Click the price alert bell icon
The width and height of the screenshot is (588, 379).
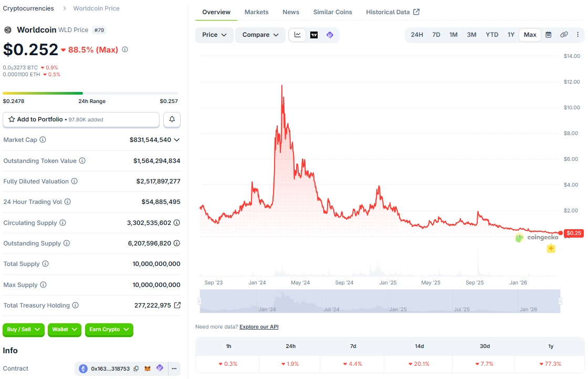(x=172, y=120)
